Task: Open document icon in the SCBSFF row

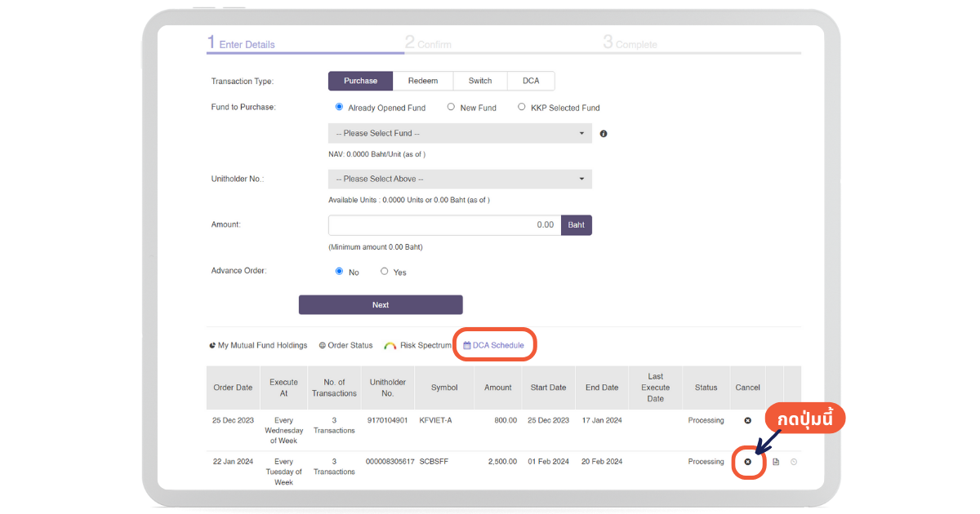Action: (x=776, y=462)
